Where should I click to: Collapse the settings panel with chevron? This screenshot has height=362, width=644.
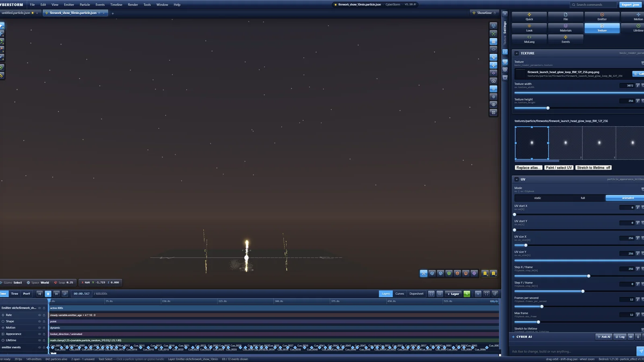(x=505, y=14)
